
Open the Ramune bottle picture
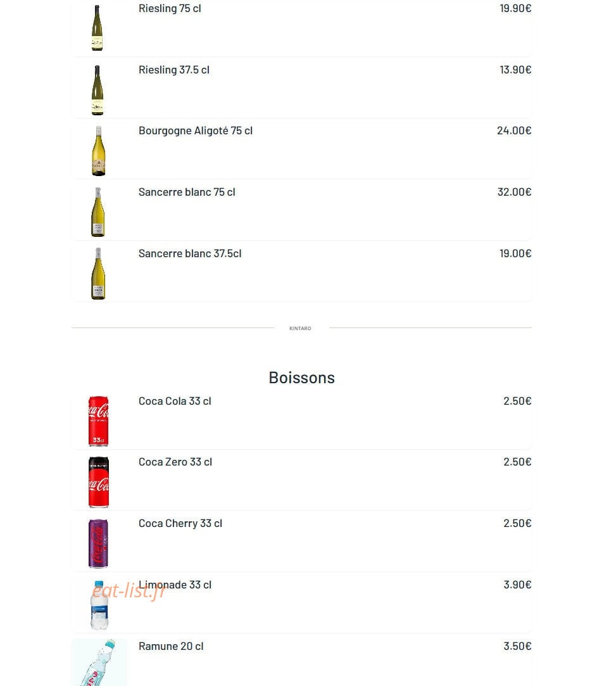[99, 663]
